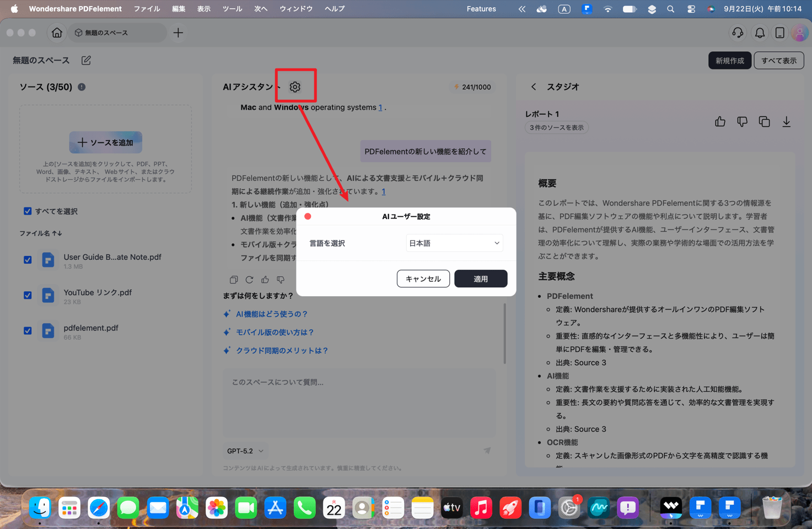
Task: Close the AIユーザー設定 dialog red dot
Action: coord(308,216)
